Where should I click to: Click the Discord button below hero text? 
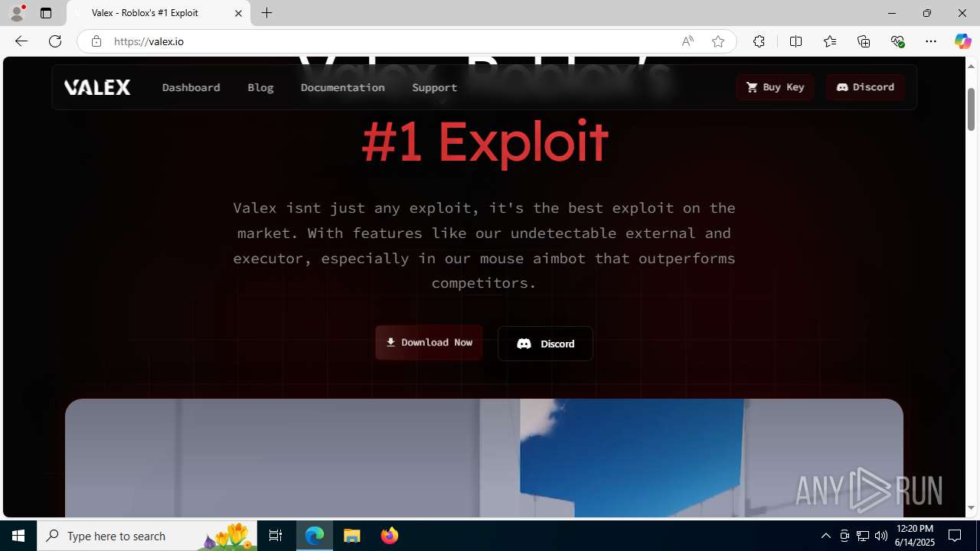(x=545, y=344)
